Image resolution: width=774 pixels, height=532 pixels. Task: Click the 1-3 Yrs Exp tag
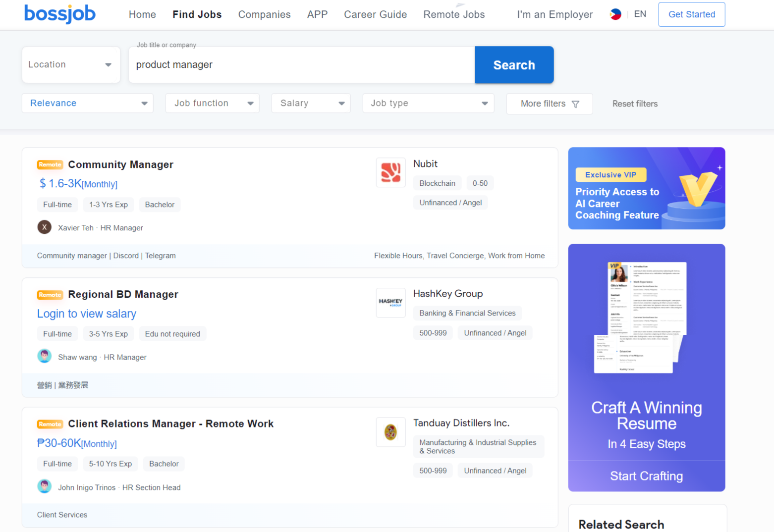point(109,205)
